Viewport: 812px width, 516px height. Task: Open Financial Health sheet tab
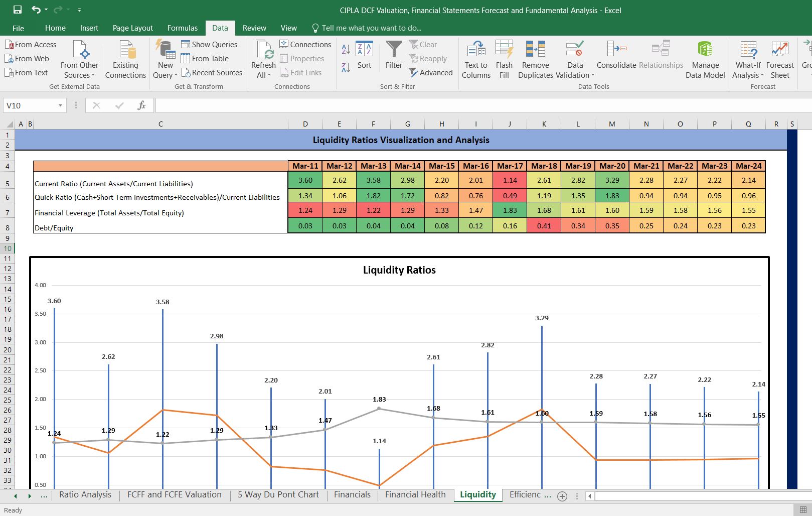point(415,495)
